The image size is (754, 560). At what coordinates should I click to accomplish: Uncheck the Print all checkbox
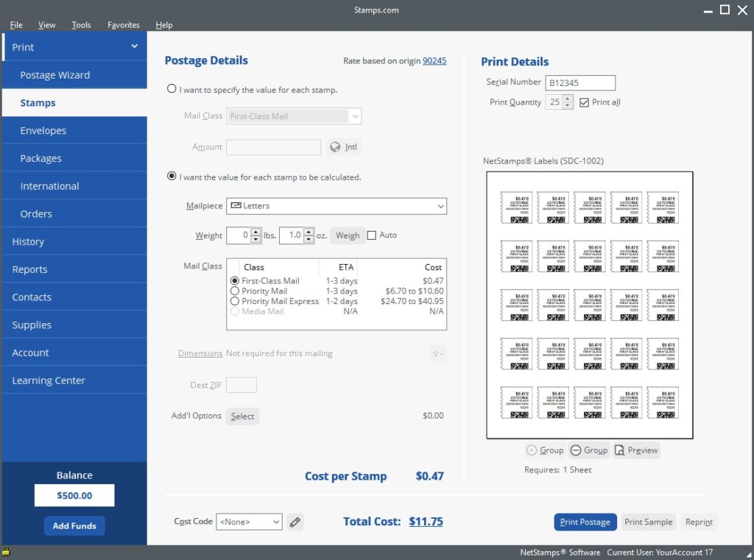[584, 102]
